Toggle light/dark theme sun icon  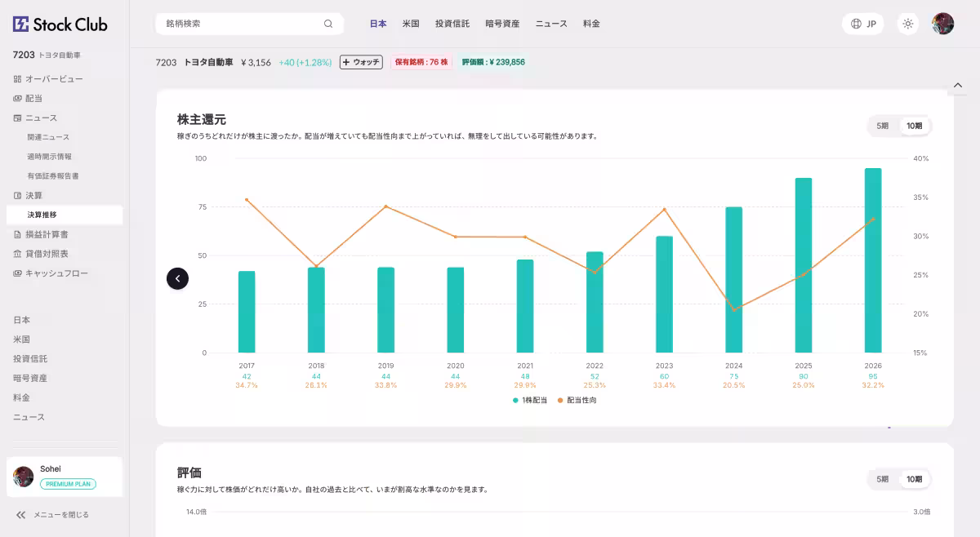coord(907,24)
